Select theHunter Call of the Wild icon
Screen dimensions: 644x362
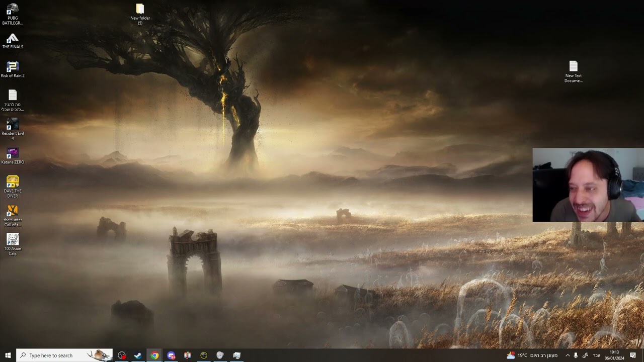13,216
